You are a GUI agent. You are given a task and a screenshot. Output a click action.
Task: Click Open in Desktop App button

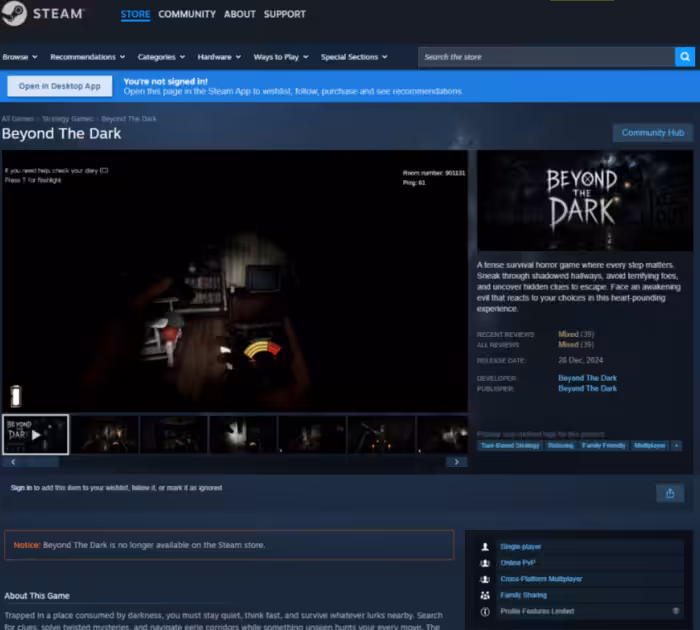[x=60, y=86]
